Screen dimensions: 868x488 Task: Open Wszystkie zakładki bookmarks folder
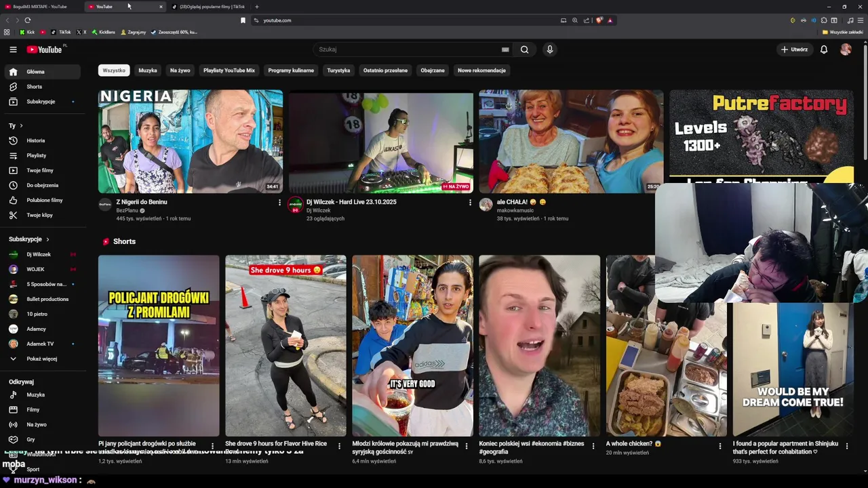[842, 32]
